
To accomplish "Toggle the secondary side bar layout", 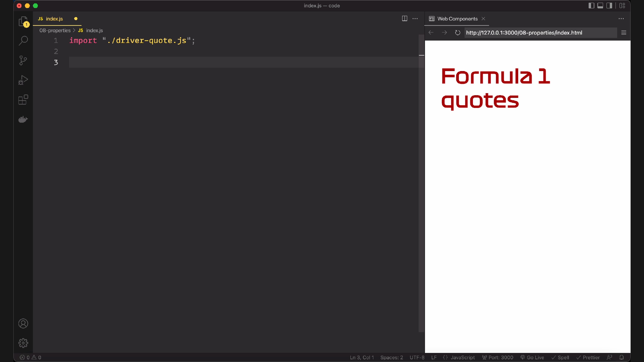I will pos(609,6).
